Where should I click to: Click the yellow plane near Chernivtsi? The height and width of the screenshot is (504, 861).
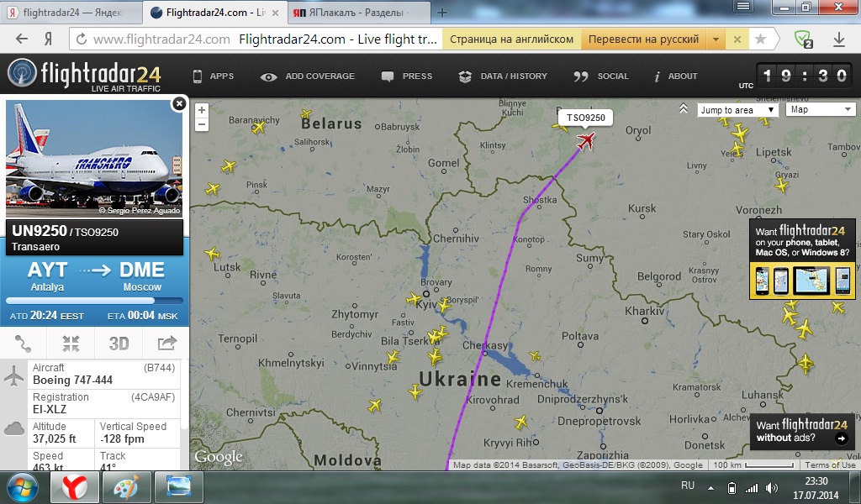[x=374, y=406]
